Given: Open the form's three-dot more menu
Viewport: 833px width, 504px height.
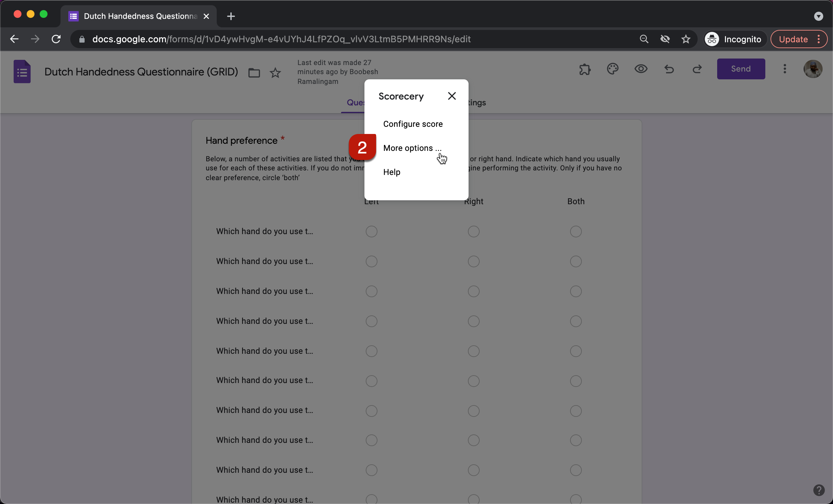Looking at the screenshot, I should (x=785, y=69).
